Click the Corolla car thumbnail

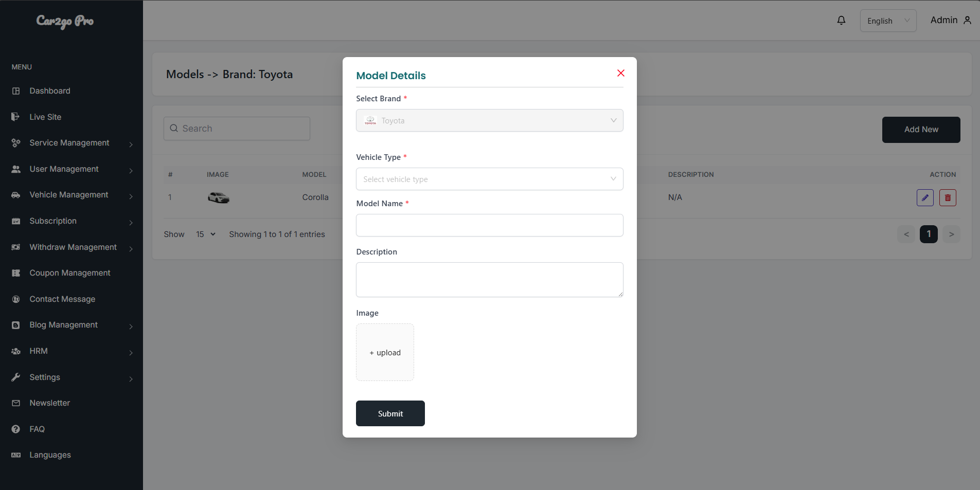(219, 197)
